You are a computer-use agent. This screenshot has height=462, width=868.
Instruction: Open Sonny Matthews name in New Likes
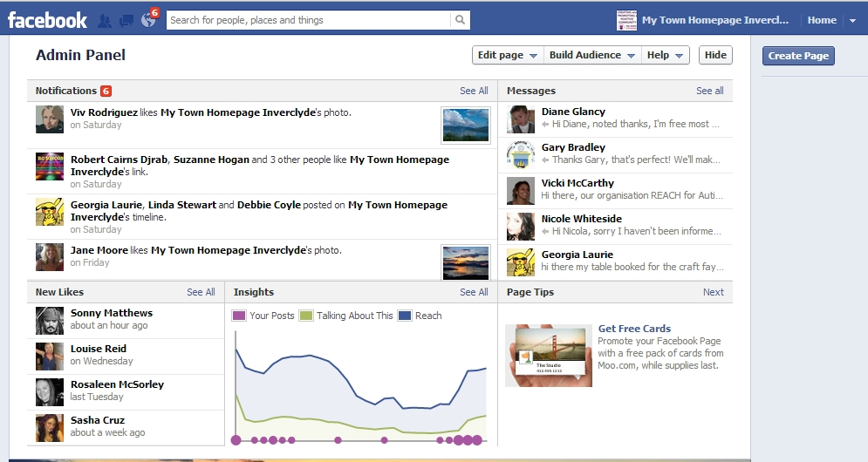coord(112,313)
